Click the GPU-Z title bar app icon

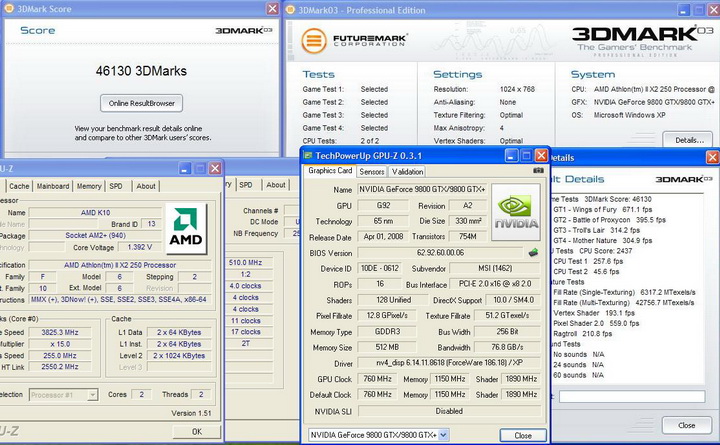point(308,156)
